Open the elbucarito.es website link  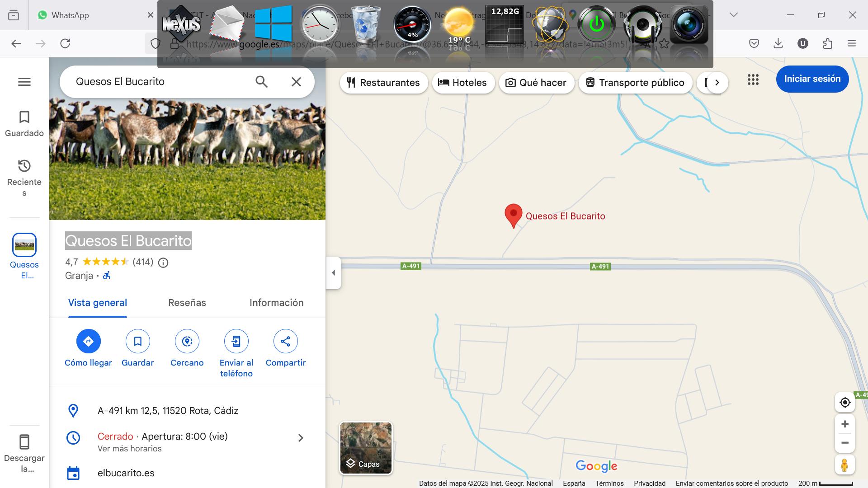126,473
